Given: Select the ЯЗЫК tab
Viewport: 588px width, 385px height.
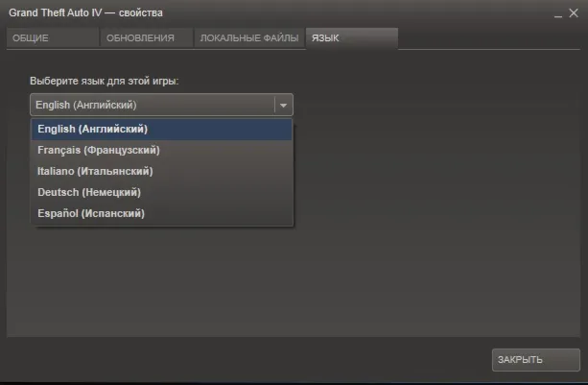Looking at the screenshot, I should pos(352,37).
